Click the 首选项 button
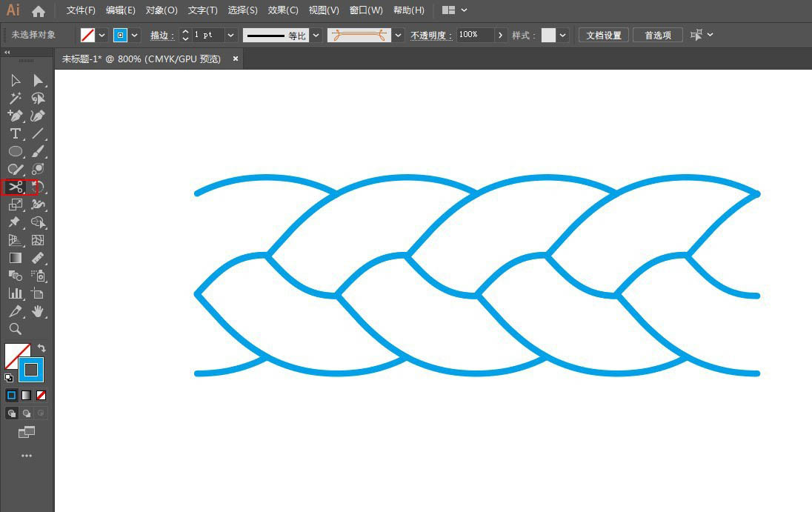 (658, 36)
